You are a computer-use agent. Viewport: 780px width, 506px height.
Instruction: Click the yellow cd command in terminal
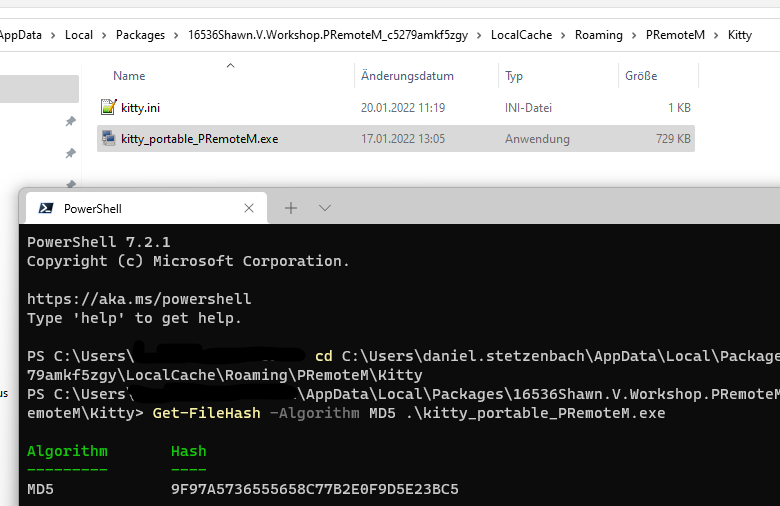[x=324, y=356]
